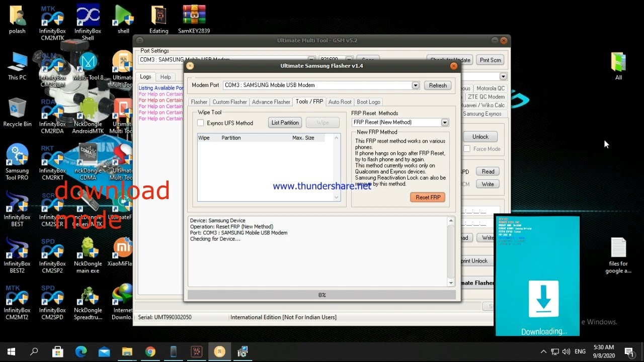Open the Edating folder icon
644x362 pixels.
tap(158, 19)
